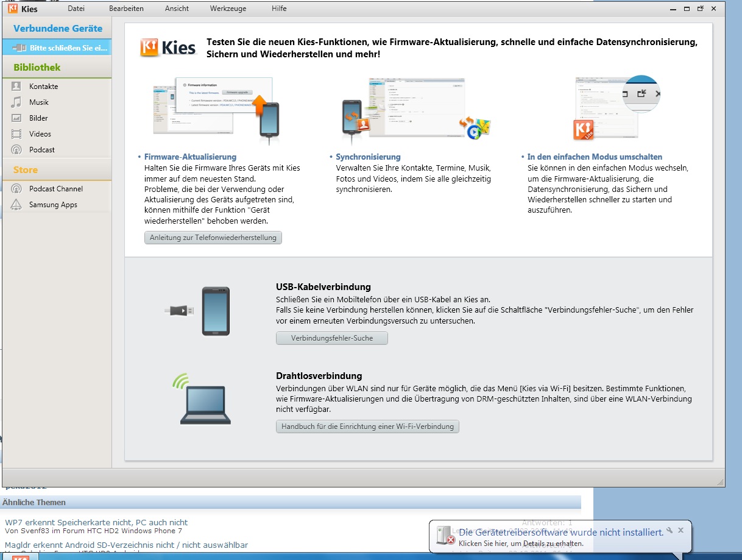Viewport: 742px width, 560px height.
Task: Open the Kontakte library icon
Action: 16,87
